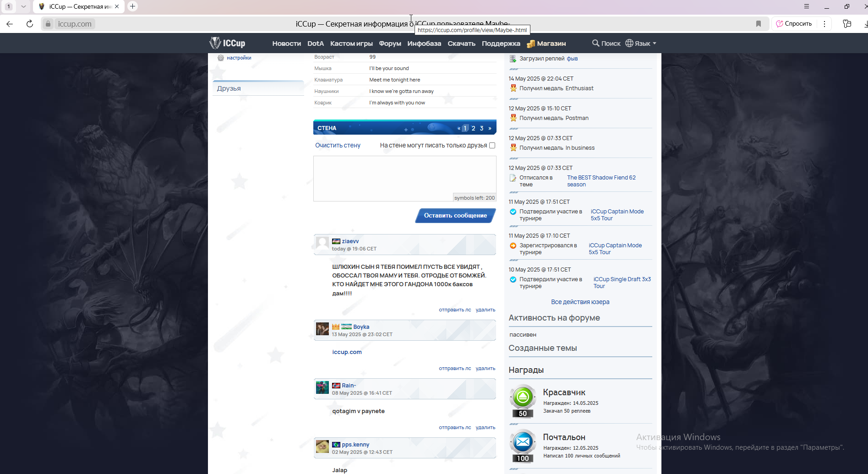Toggle friends-only wall posting checkbox

pyautogui.click(x=492, y=146)
